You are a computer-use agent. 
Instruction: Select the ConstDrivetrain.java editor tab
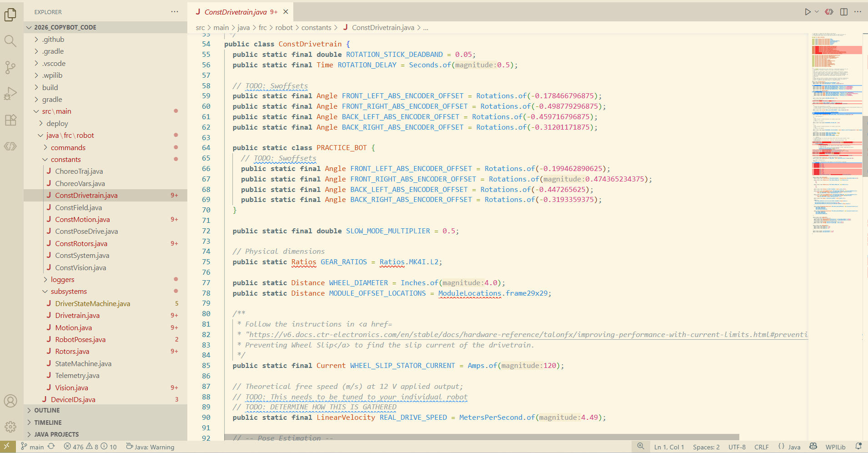pos(240,12)
